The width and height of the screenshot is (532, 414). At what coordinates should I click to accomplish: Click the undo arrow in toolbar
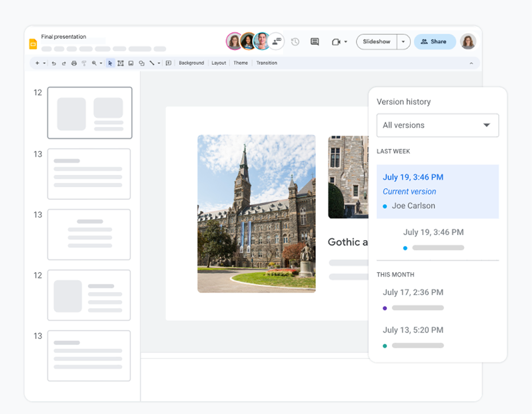coord(54,63)
